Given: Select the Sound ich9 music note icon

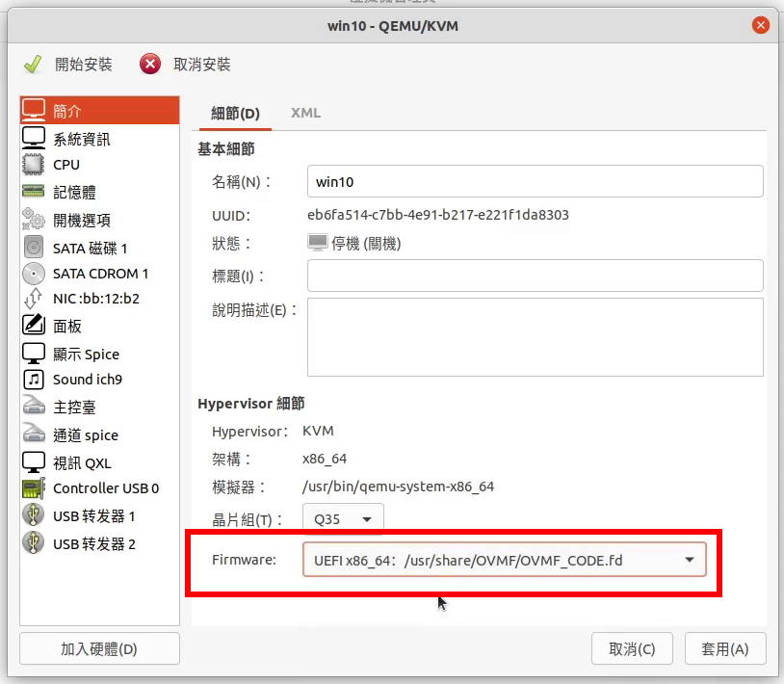Looking at the screenshot, I should click(x=34, y=380).
